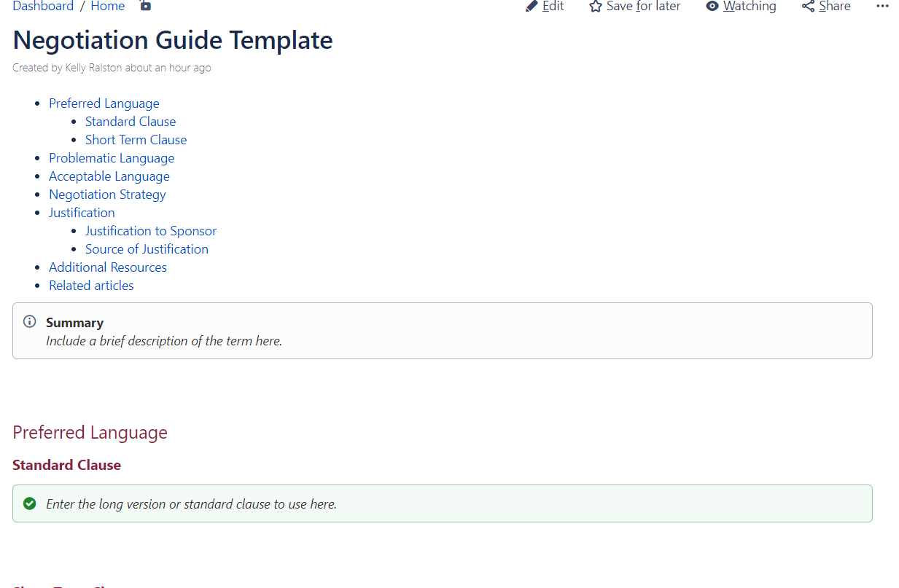Click the Watching button label
Viewport: 899px width, 588px height.
click(x=750, y=6)
